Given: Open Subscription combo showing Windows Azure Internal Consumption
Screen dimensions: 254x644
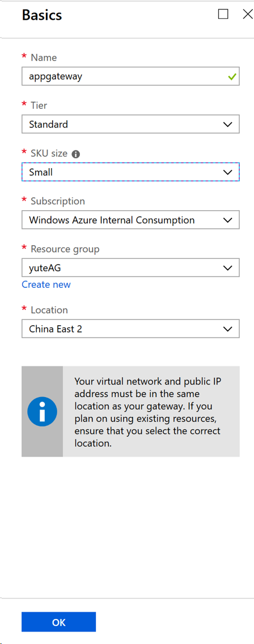Looking at the screenshot, I should tap(131, 220).
